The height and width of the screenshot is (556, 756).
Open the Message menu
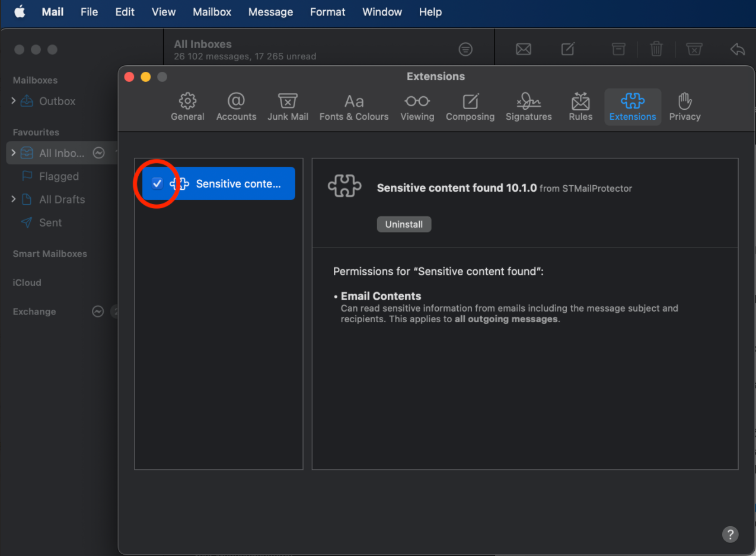(x=270, y=12)
